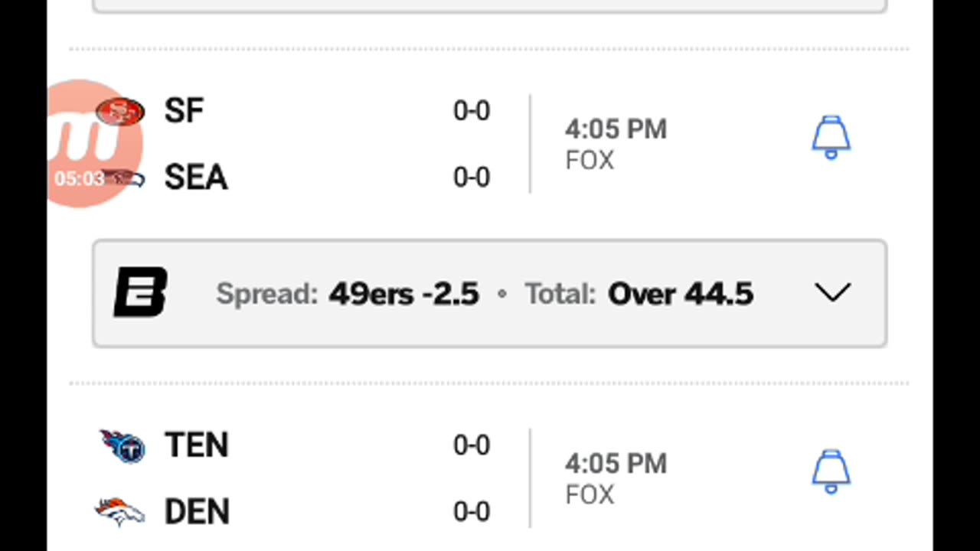The image size is (980, 551).
Task: Click the Tennessee Titans logo
Action: click(x=122, y=446)
